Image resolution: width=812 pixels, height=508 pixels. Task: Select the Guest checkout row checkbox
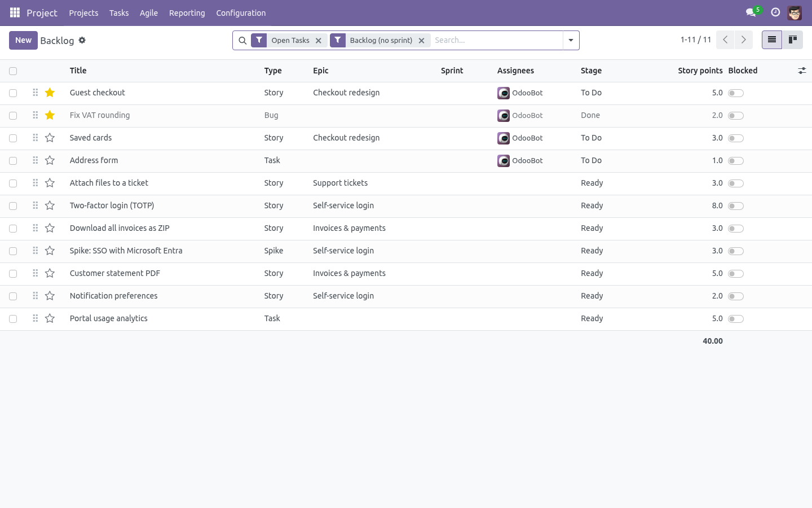13,93
